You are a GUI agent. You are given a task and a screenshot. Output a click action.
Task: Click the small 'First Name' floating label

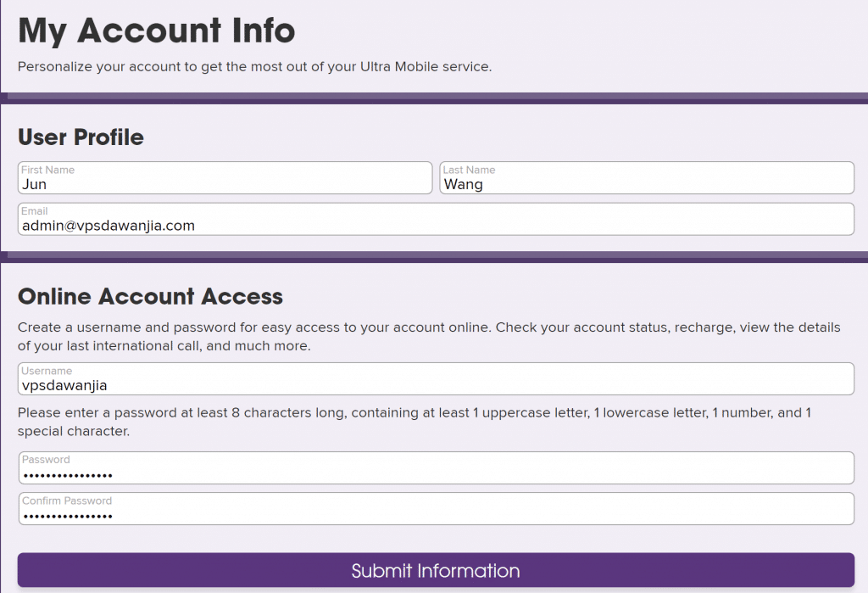47,170
